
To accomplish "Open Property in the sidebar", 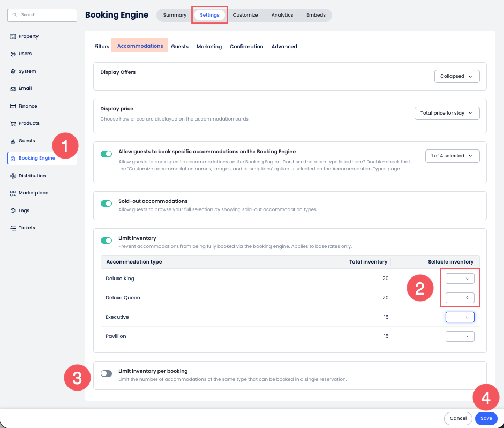I will [28, 36].
